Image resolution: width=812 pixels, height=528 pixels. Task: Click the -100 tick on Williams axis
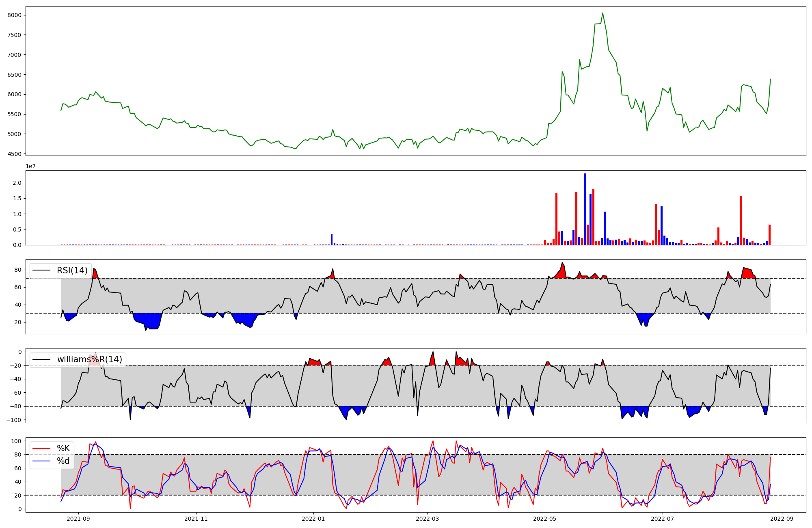[x=14, y=420]
